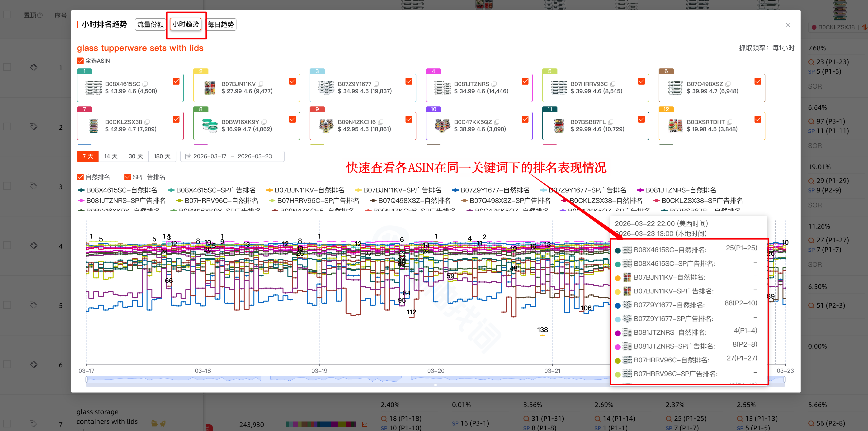Switch to the 流量份额 tab
The width and height of the screenshot is (868, 431).
pyautogui.click(x=150, y=24)
